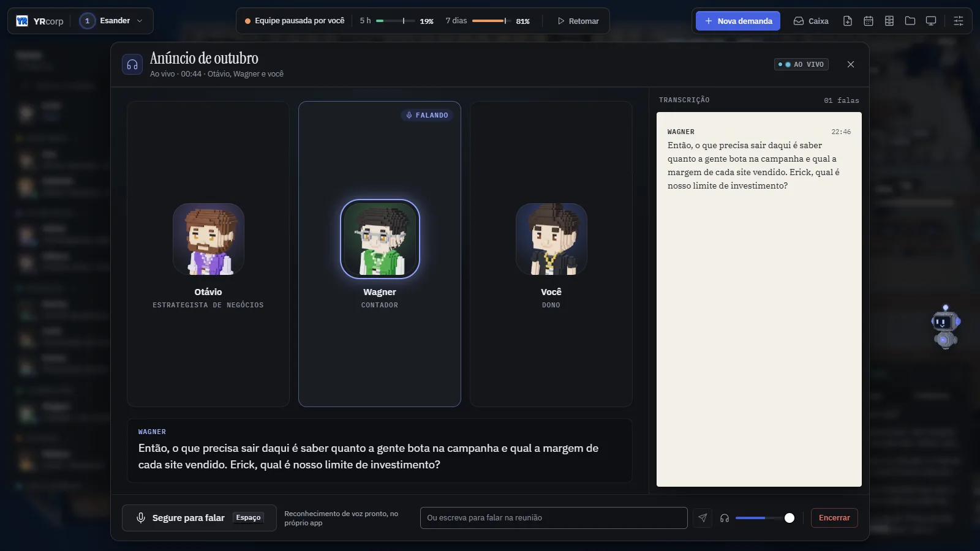Open the sliders settings icon
The height and width of the screenshot is (551, 980).
(959, 21)
